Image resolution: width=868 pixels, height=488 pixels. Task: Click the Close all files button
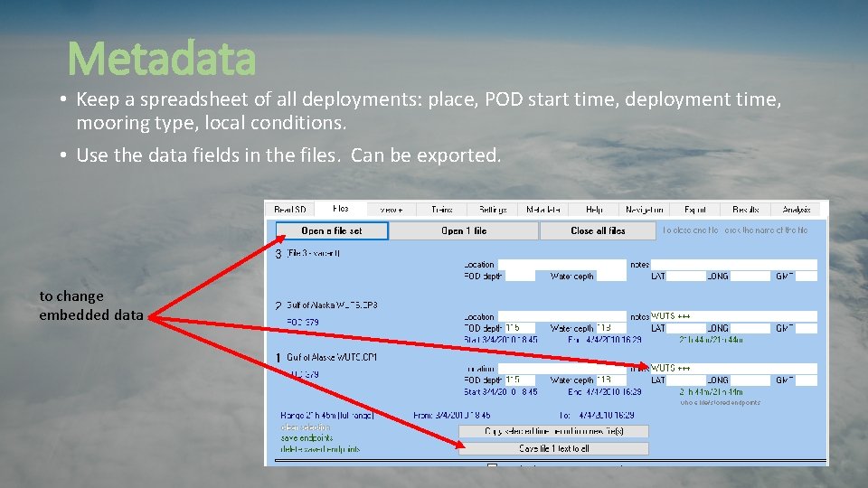[x=598, y=230]
